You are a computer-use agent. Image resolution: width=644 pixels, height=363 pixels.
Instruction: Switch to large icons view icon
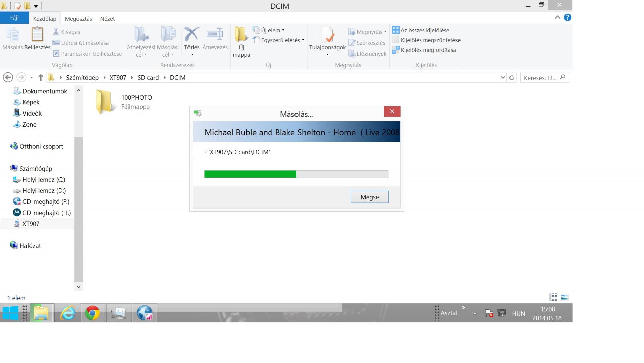pos(565,297)
